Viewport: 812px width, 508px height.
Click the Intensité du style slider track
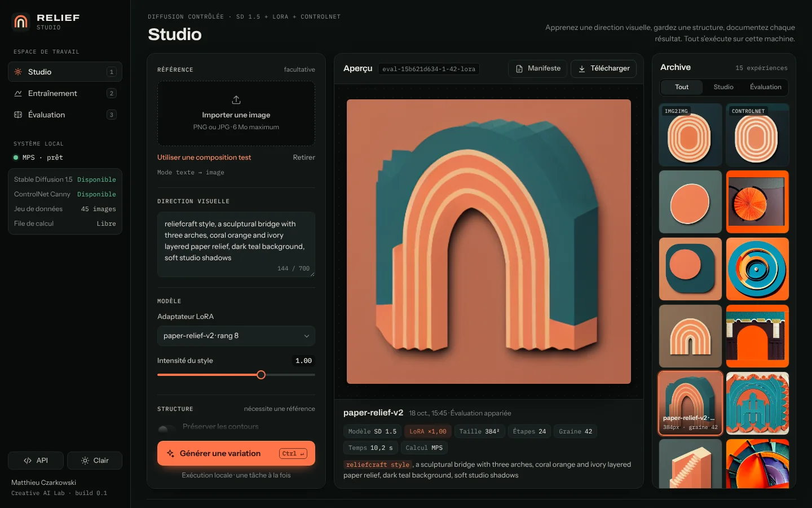coord(236,375)
